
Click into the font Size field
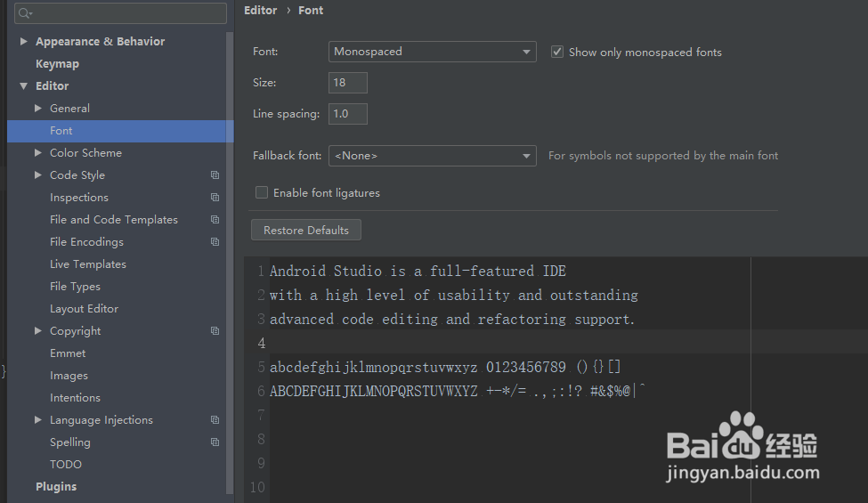pyautogui.click(x=347, y=83)
